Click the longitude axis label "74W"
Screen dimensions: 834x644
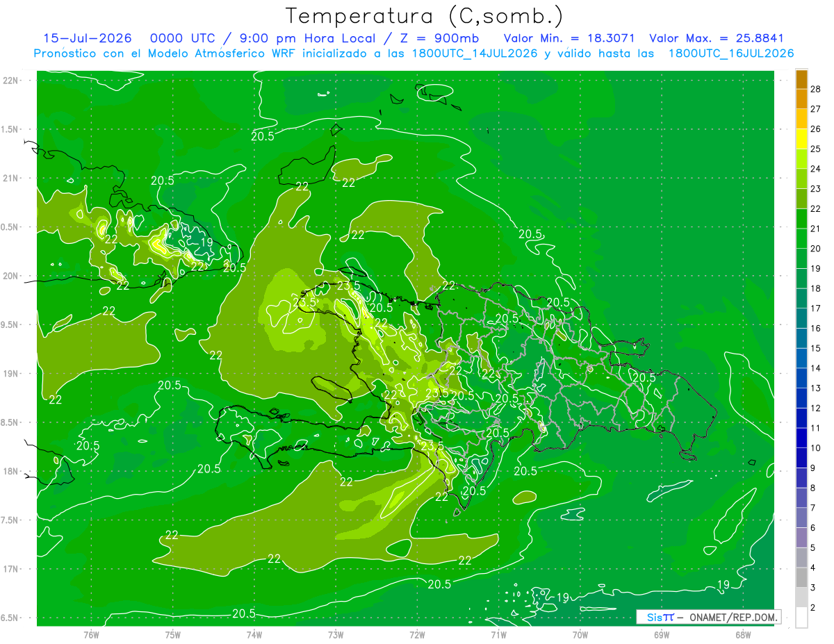[254, 635]
